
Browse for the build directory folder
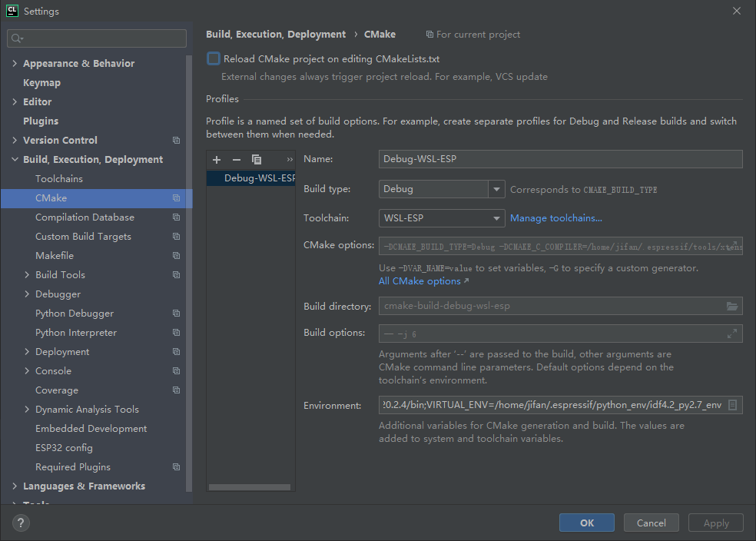732,305
